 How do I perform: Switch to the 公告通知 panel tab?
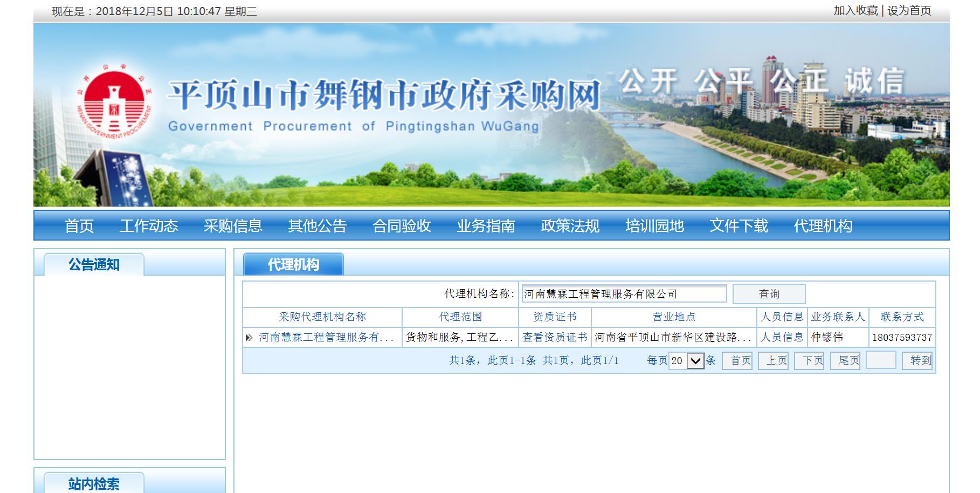pos(94,264)
